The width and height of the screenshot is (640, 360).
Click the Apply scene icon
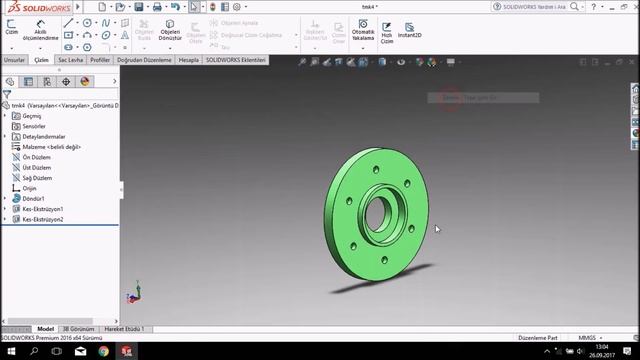tap(432, 62)
